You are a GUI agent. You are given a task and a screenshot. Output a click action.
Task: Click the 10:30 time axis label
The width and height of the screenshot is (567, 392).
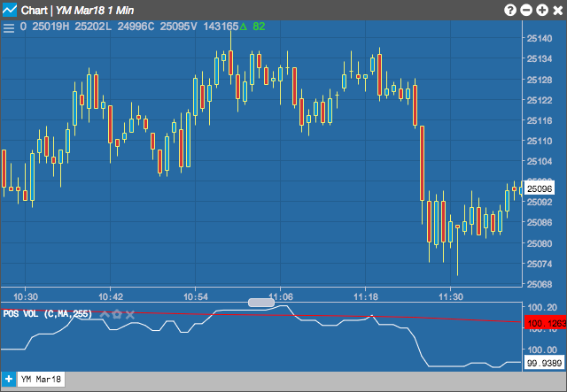coord(26,297)
